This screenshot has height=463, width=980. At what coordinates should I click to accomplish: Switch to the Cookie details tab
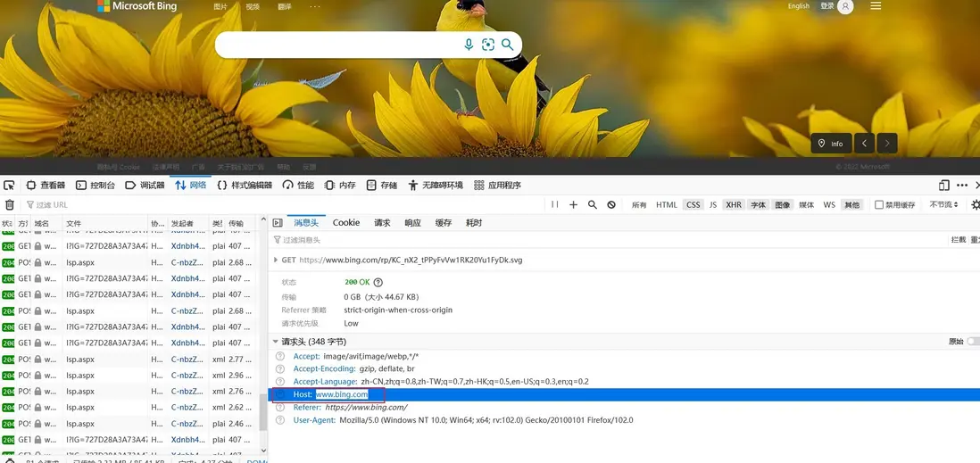(x=346, y=222)
